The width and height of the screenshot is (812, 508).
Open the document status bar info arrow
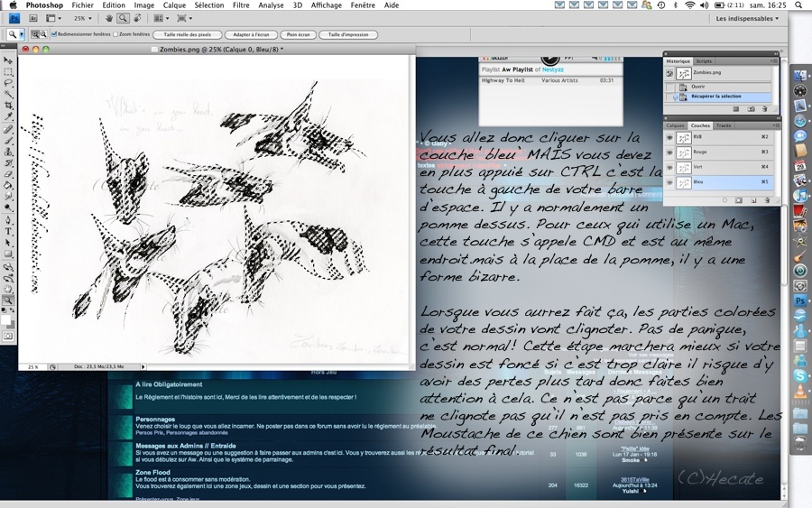click(143, 366)
